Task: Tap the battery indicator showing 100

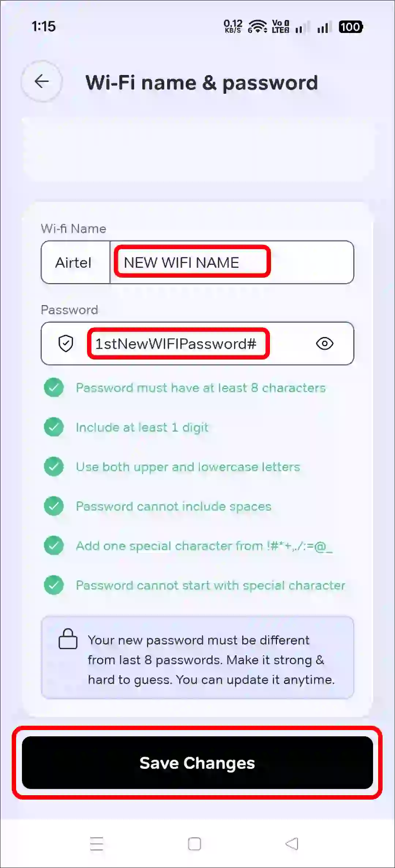Action: point(350,27)
